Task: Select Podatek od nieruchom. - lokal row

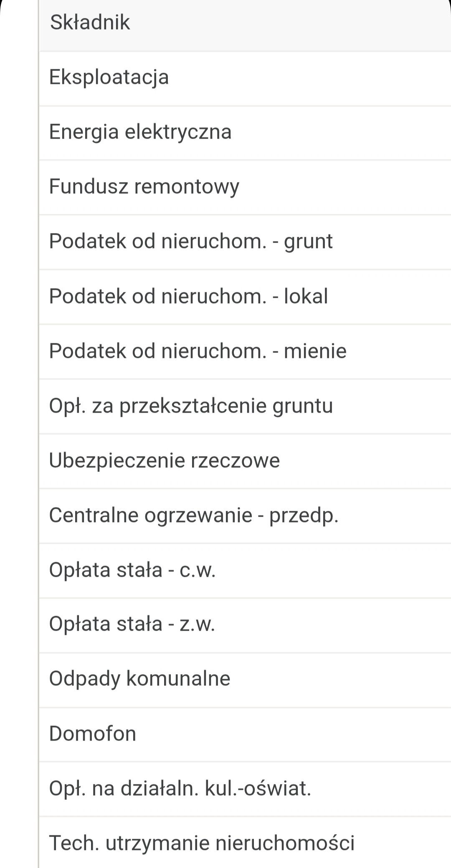Action: (245, 297)
